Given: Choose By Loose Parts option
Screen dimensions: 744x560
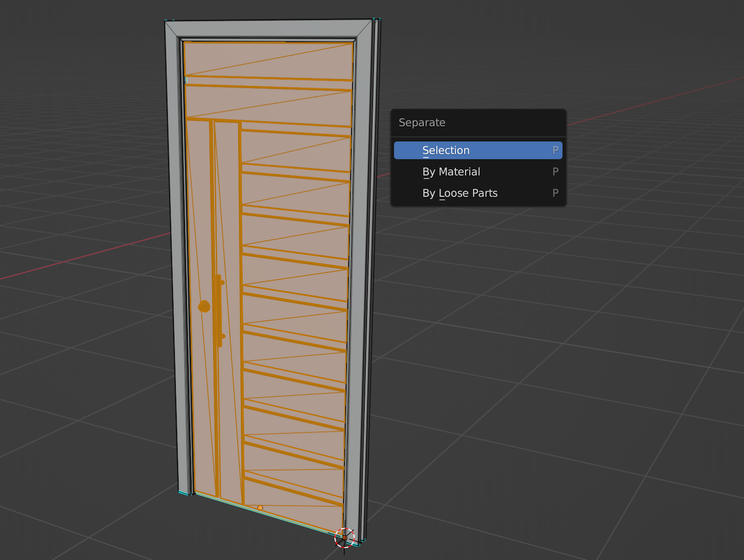Looking at the screenshot, I should pyautogui.click(x=478, y=193).
